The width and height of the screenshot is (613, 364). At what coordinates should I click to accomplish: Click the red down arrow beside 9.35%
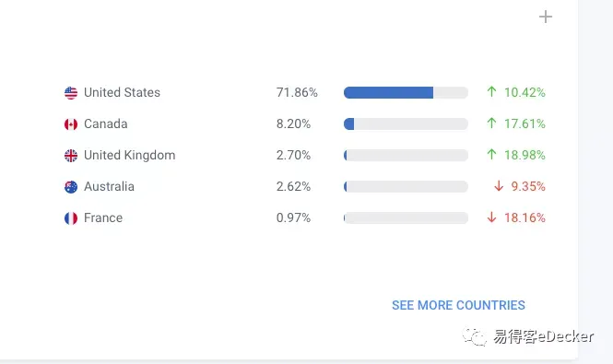tap(499, 186)
